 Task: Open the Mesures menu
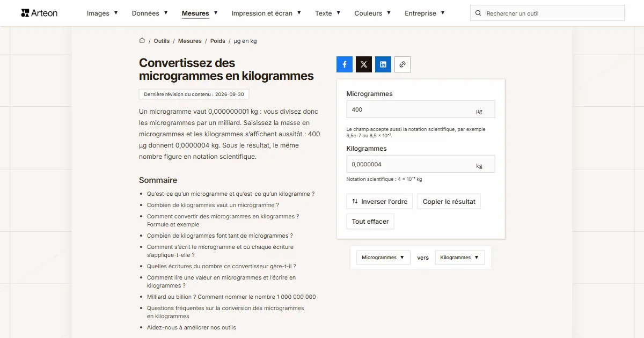tap(200, 13)
